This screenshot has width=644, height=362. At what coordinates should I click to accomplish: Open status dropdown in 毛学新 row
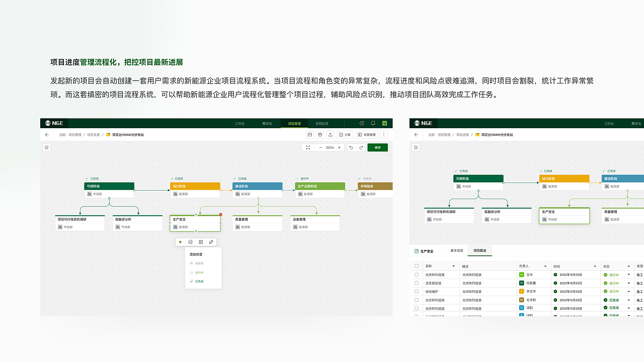tap(629, 300)
